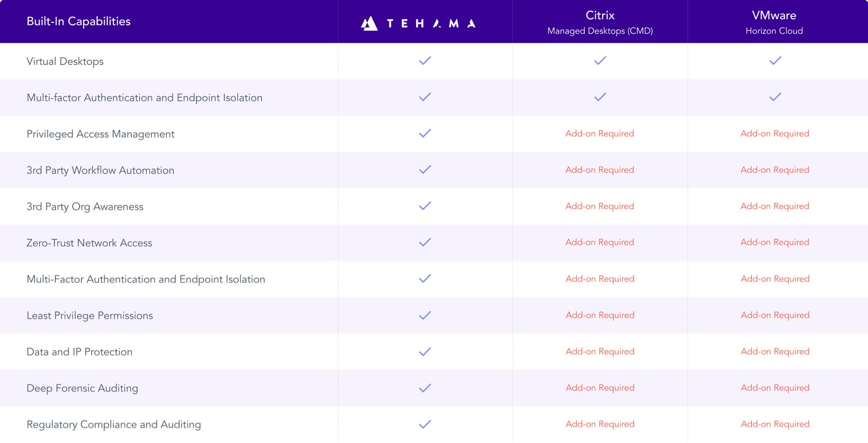This screenshot has height=443, width=868.
Task: Click VMware Add-on Required for Zero-Trust Network Access
Action: tap(775, 242)
